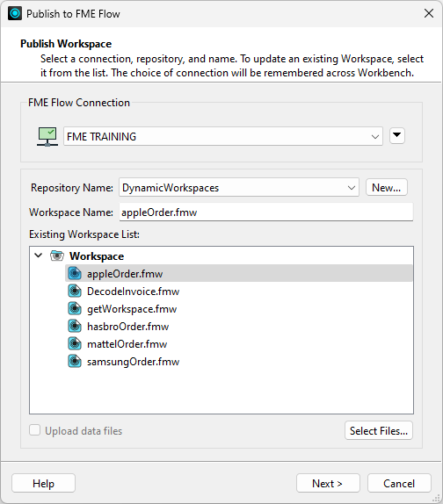This screenshot has width=443, height=504.
Task: Click the appleOrder.fmw workspace icon
Action: [75, 274]
